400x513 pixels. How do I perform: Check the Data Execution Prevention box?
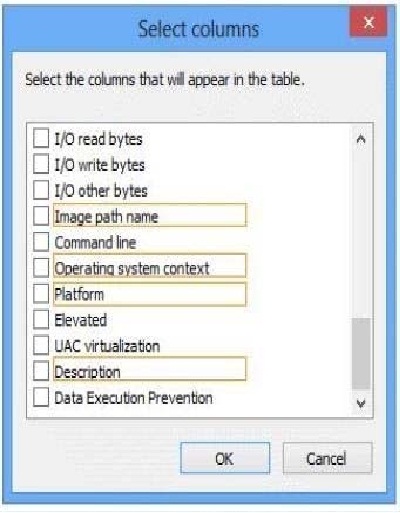pyautogui.click(x=41, y=397)
